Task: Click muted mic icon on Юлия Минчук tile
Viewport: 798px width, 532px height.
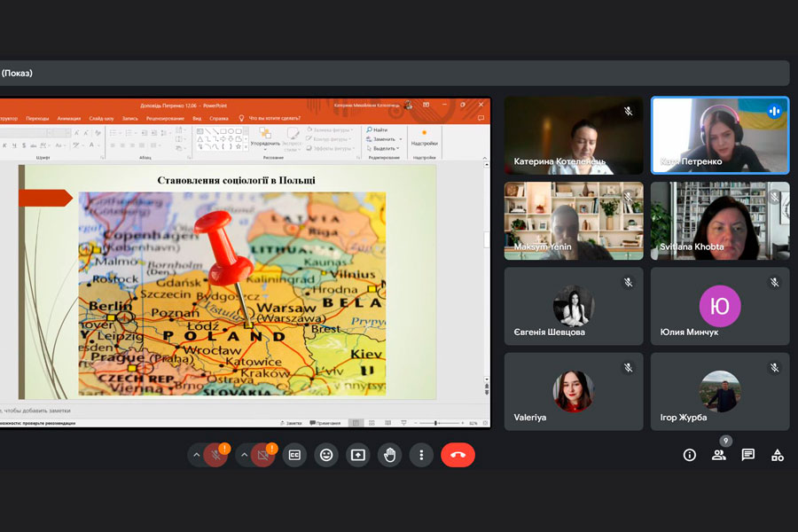Action: 775,282
